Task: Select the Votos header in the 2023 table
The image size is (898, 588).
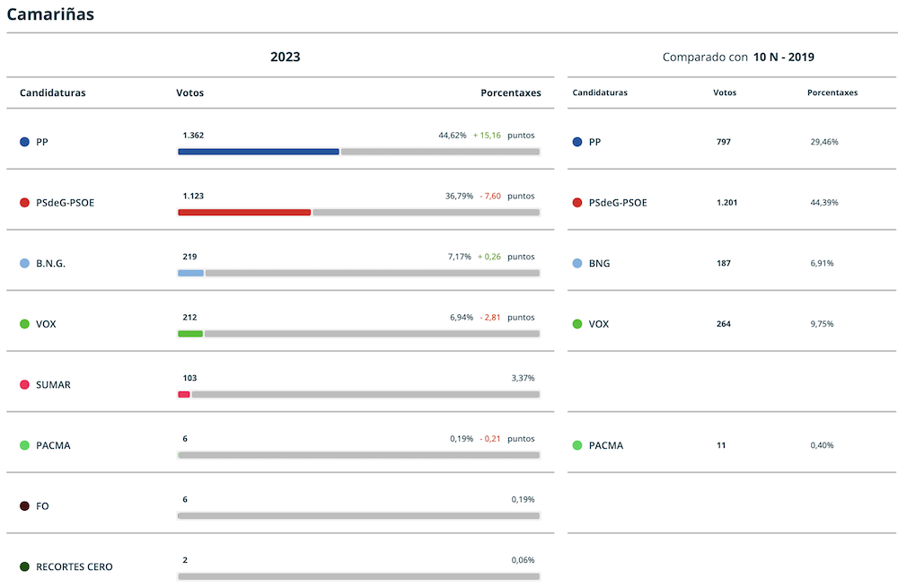Action: (x=190, y=92)
